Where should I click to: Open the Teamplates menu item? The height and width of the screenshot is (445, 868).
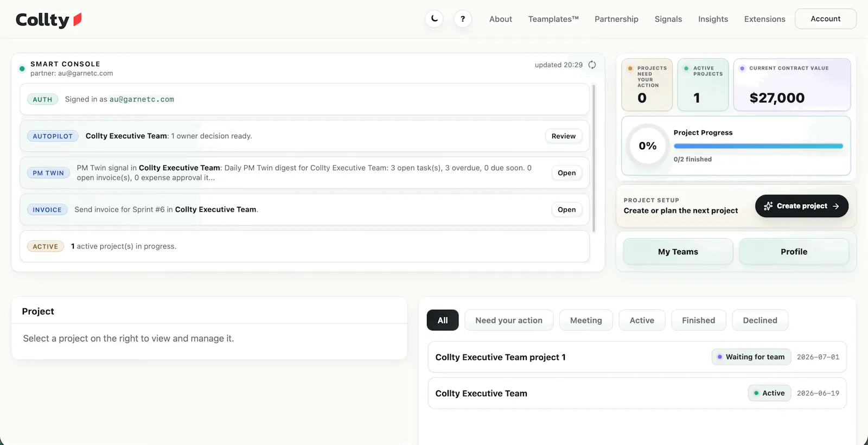pos(553,19)
